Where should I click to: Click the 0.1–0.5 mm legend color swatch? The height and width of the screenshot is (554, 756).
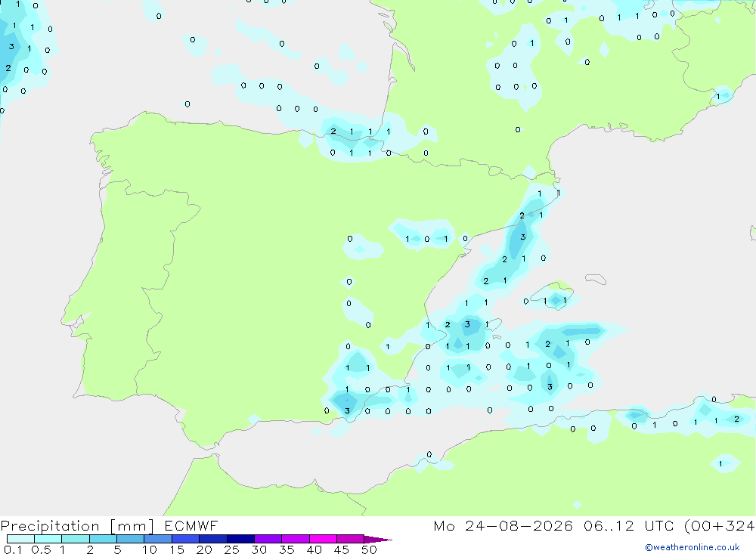tap(20, 539)
